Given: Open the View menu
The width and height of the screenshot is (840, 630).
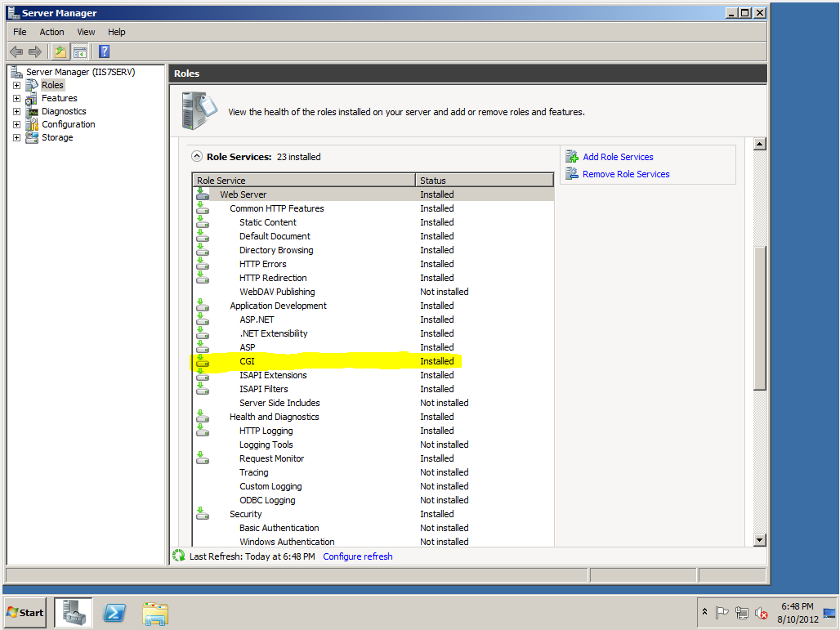Looking at the screenshot, I should [86, 32].
